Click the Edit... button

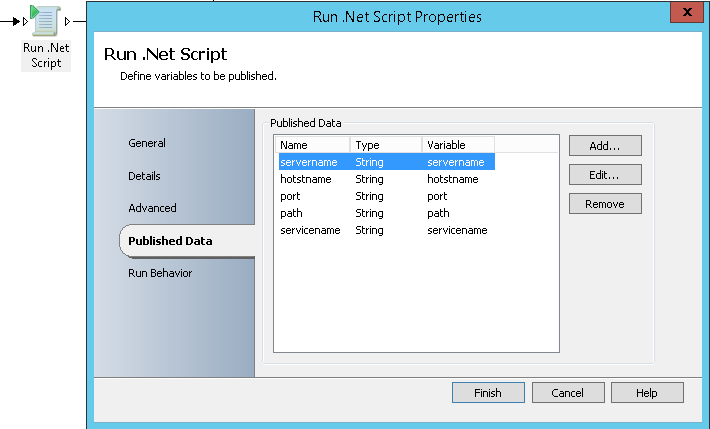[x=605, y=175]
